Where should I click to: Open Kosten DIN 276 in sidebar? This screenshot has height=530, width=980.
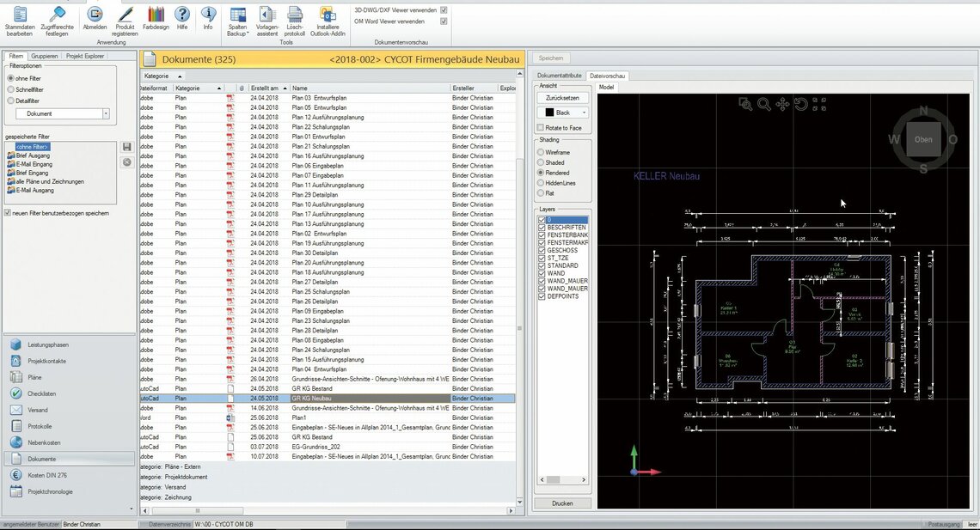pos(69,475)
